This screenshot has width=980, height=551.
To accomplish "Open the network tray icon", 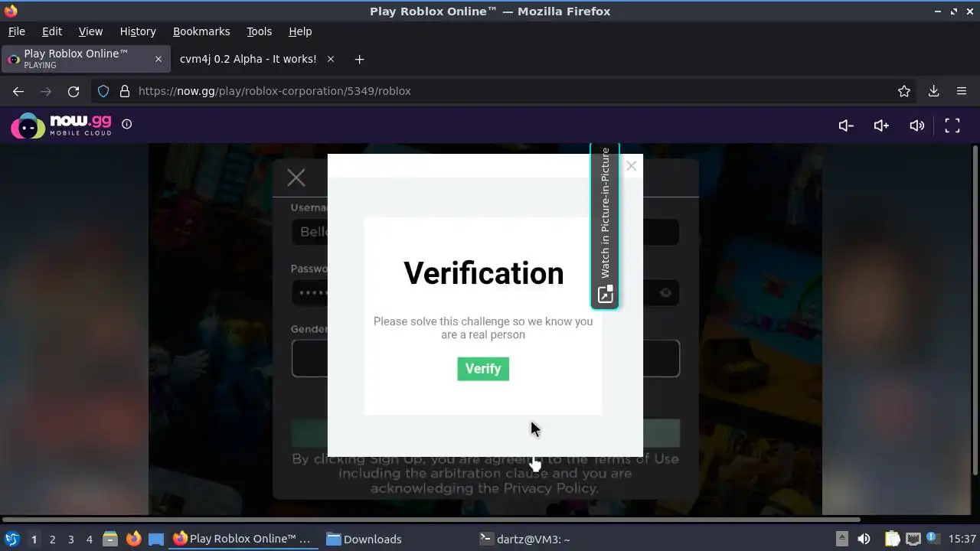I will [x=913, y=539].
